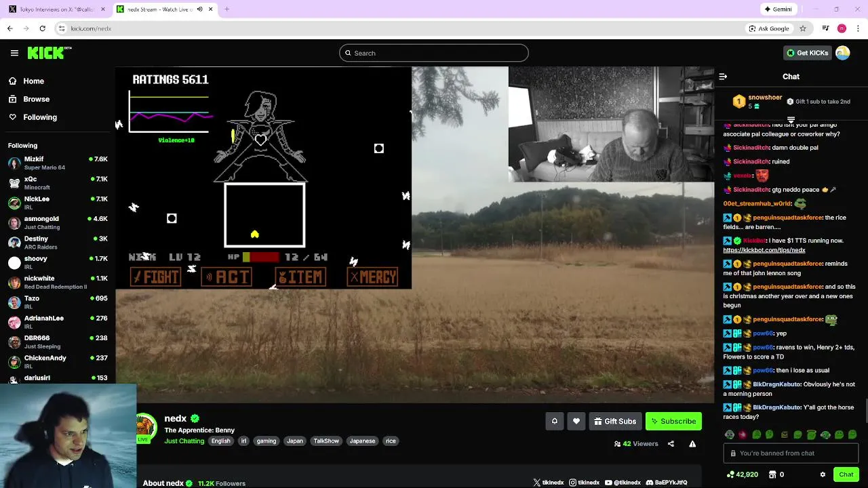This screenshot has height=488, width=868.
Task: Open Mizkif's channel in Following list
Action: 58,163
